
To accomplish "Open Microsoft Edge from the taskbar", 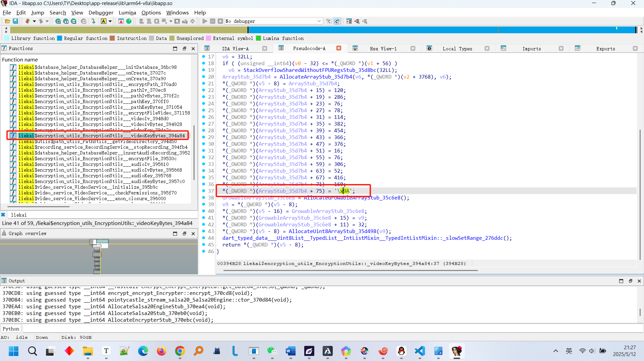I will [143, 351].
